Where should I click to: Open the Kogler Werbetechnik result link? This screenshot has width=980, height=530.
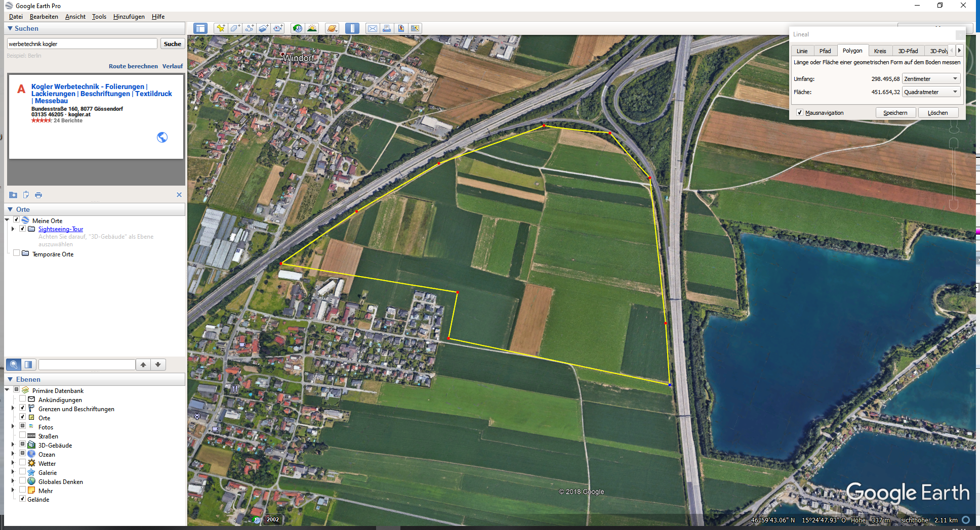pyautogui.click(x=101, y=94)
